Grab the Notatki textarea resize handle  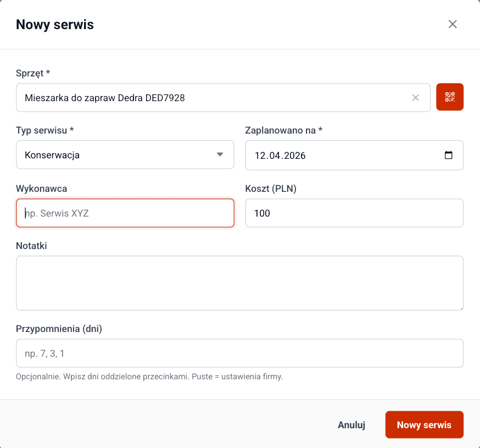(x=461, y=307)
